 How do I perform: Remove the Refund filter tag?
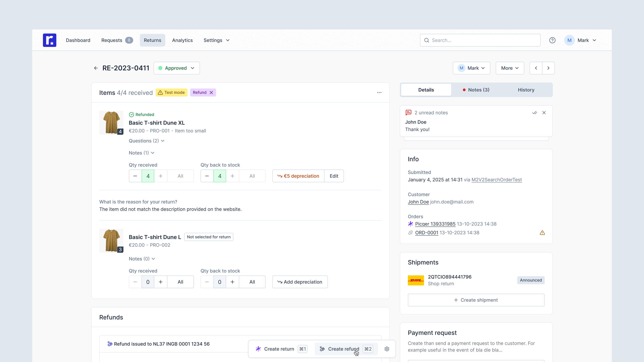[211, 93]
